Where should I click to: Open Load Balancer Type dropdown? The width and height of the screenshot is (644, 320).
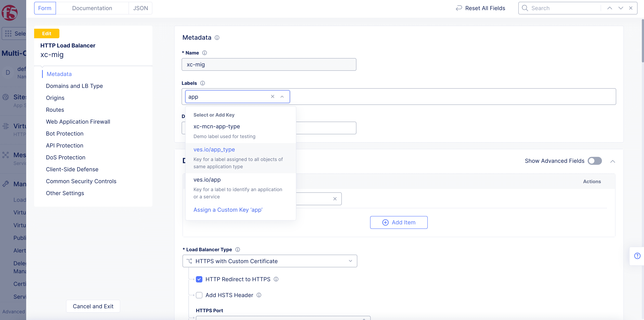coord(270,261)
